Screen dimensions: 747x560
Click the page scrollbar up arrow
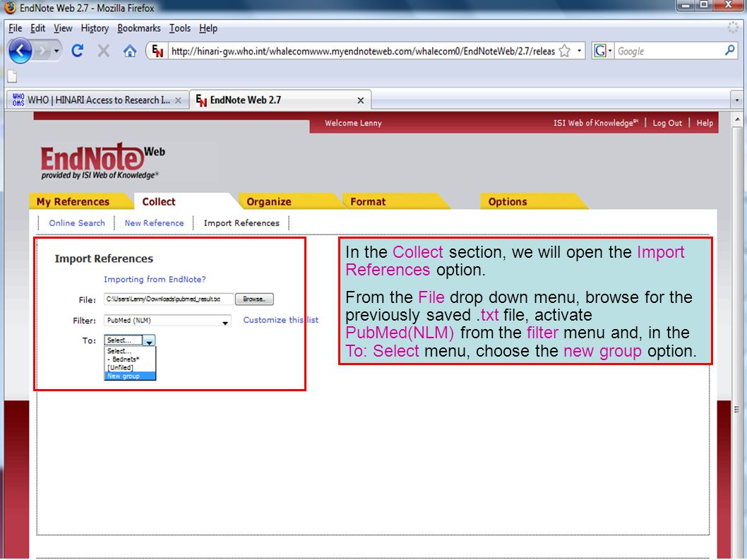click(737, 119)
